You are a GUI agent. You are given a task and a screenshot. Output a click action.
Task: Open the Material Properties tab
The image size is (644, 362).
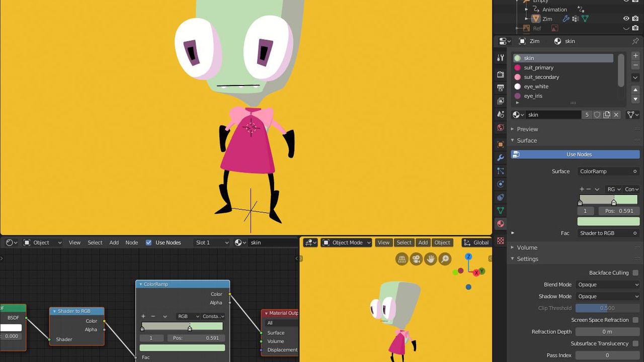click(501, 224)
